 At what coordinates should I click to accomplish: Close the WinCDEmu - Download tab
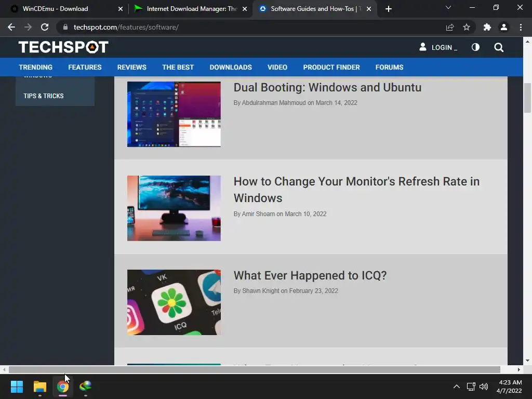[121, 9]
